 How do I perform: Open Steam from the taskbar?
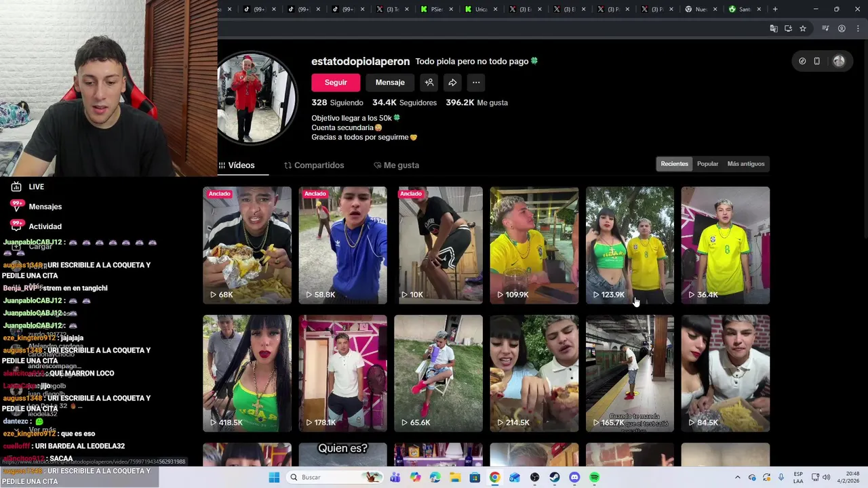coord(554,477)
